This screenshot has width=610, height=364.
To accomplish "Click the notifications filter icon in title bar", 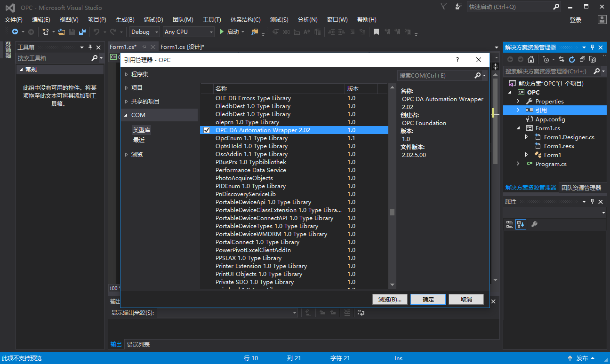I will (444, 7).
